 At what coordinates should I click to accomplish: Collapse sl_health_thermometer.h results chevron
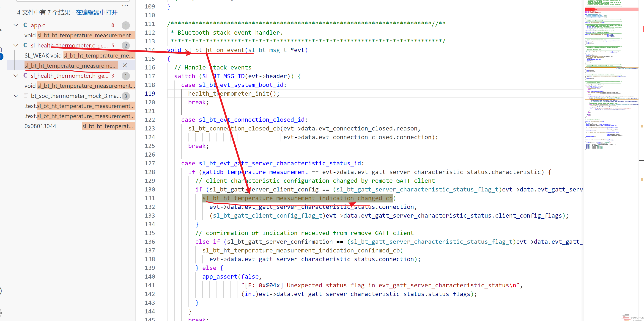[x=16, y=76]
